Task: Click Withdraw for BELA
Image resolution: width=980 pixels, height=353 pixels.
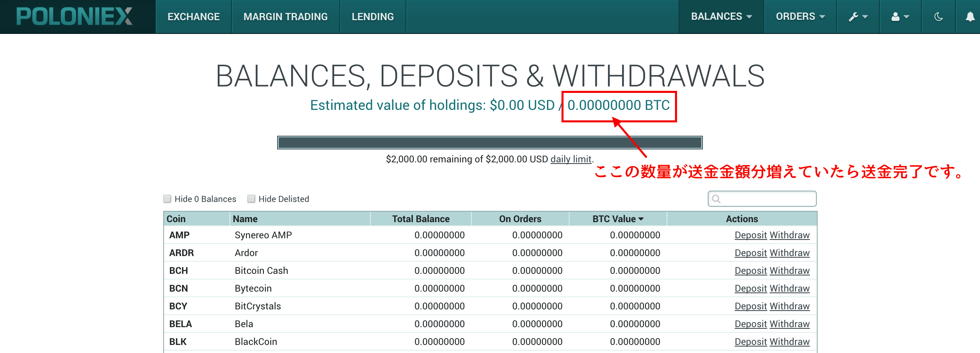Action: (x=790, y=324)
